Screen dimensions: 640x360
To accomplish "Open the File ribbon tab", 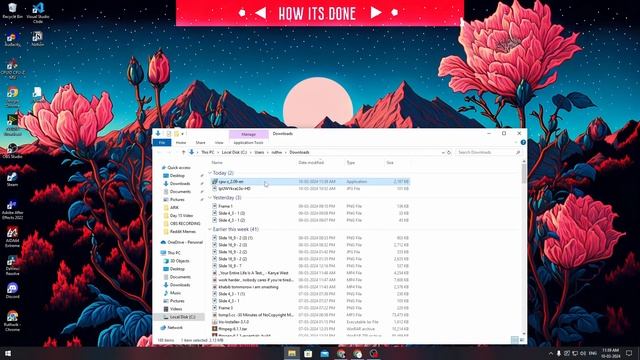I will (x=162, y=142).
